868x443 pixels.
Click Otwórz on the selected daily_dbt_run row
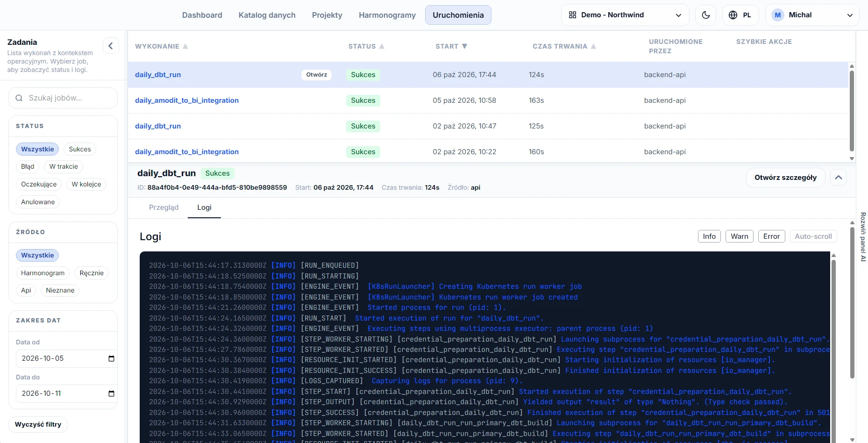coord(317,75)
